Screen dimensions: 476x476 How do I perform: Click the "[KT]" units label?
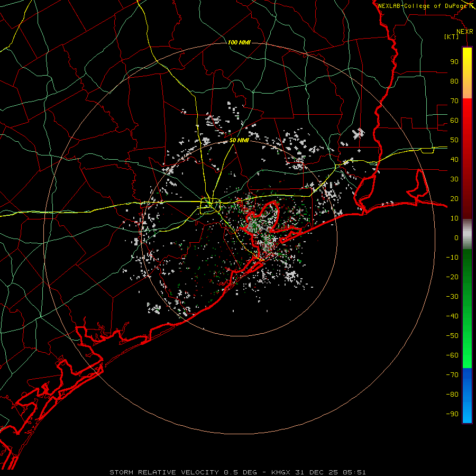point(452,36)
